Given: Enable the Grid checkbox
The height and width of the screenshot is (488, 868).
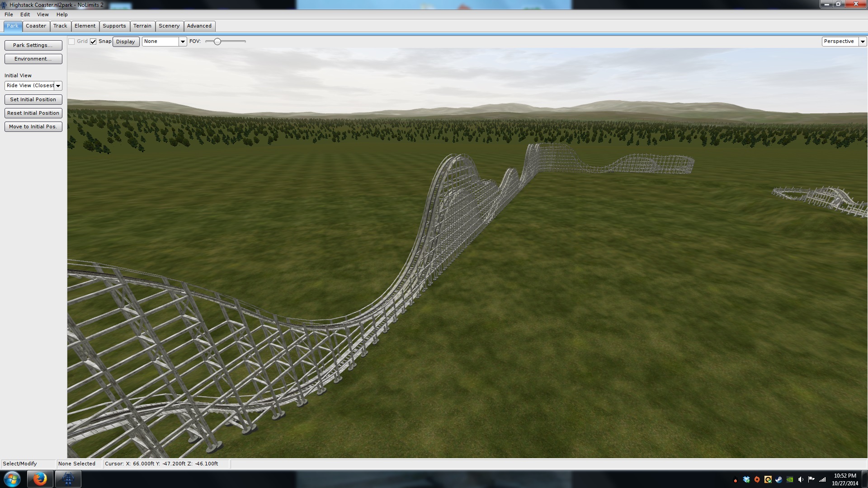Looking at the screenshot, I should 71,42.
